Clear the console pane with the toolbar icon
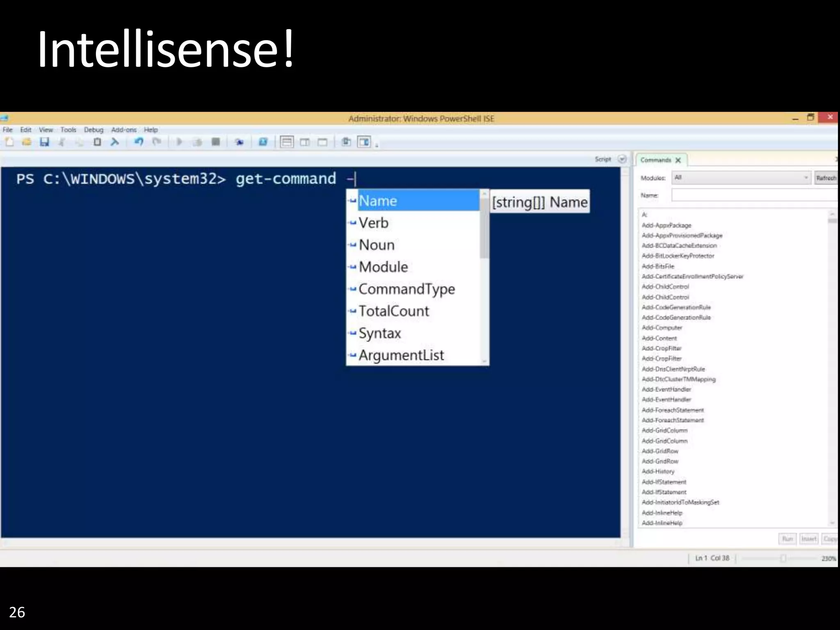This screenshot has height=630, width=840. [x=115, y=142]
